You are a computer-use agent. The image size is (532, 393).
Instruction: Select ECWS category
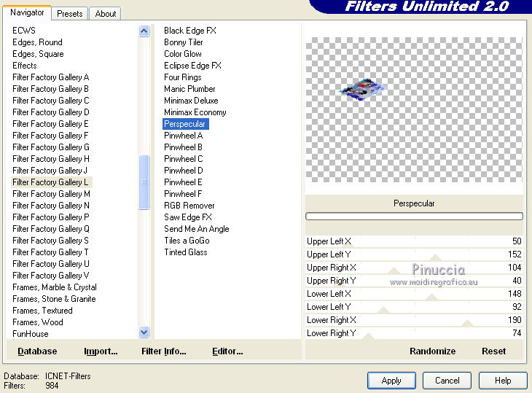click(24, 31)
